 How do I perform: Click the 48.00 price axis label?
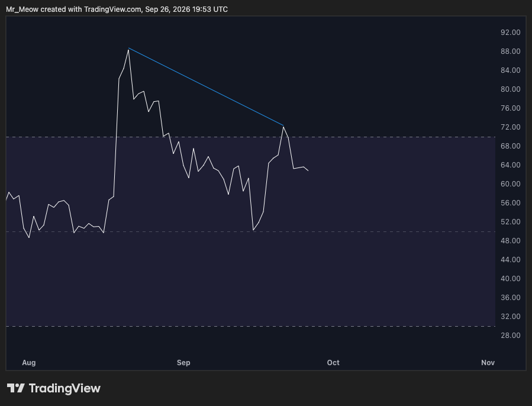[x=510, y=241]
